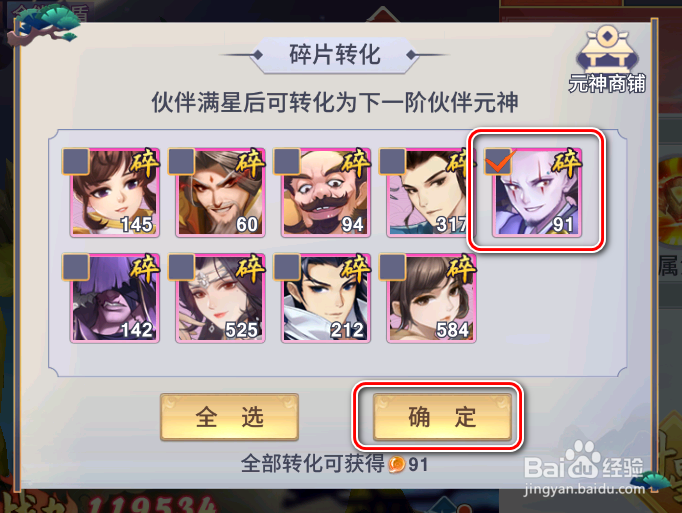Click the orange currency icon beside 91

point(397,464)
